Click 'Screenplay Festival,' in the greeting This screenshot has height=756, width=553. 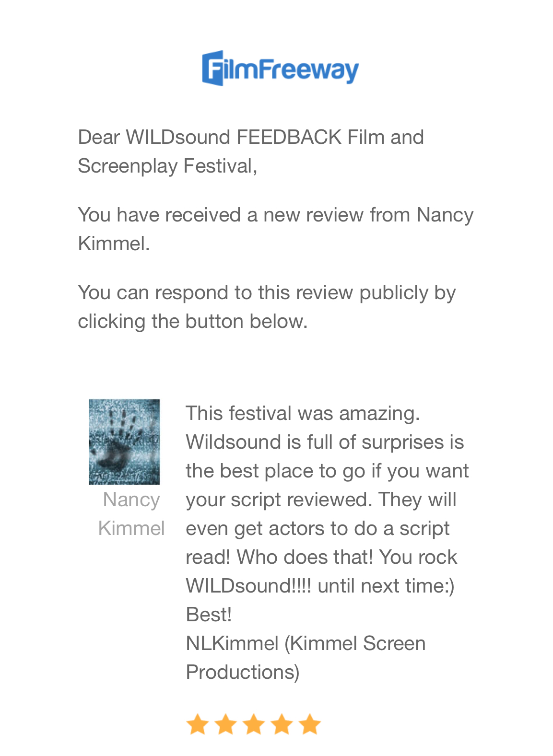tap(167, 166)
